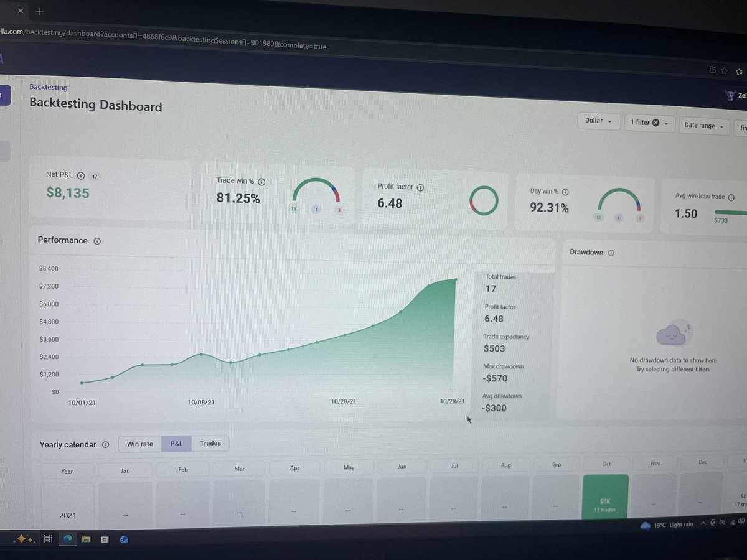
Task: Click the Profit factor donut chart
Action: coord(484,200)
